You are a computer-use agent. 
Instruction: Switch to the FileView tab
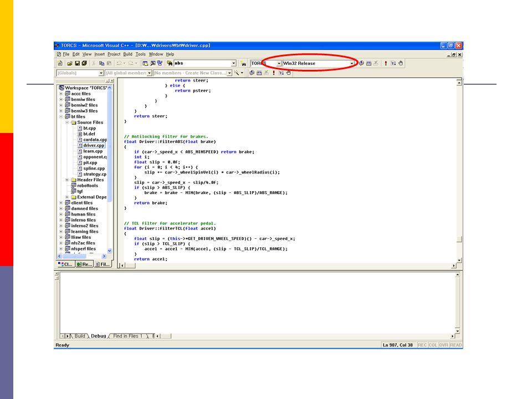(103, 264)
